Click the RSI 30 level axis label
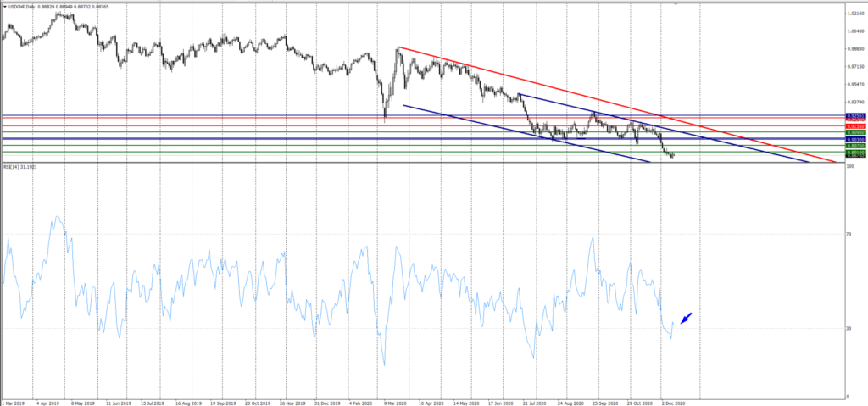Screen dimensions: 868x406 click(x=850, y=328)
